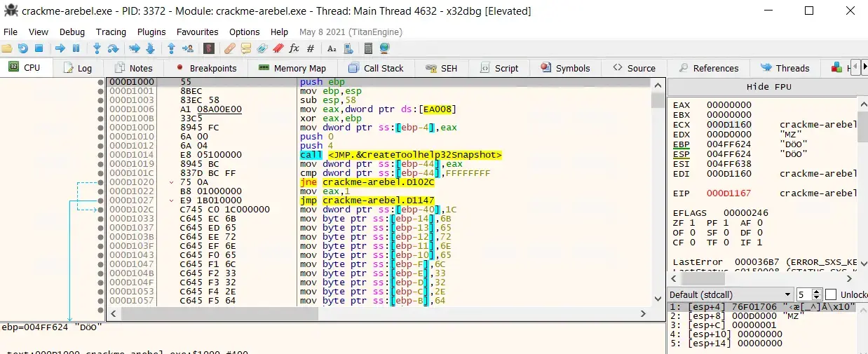The image size is (868, 354).
Task: Click the open file folder icon
Action: click(7, 48)
